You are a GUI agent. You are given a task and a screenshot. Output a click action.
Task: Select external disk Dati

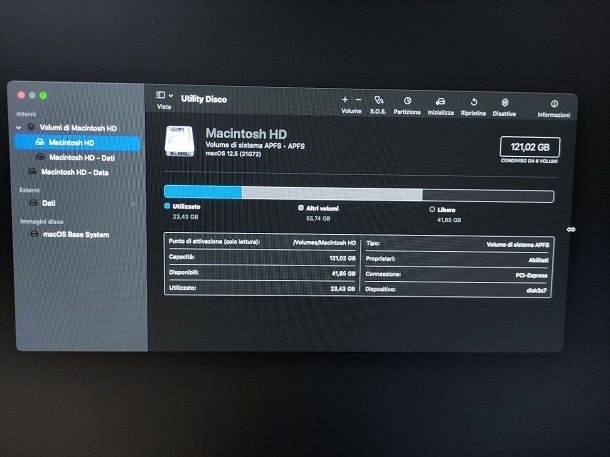coord(49,203)
